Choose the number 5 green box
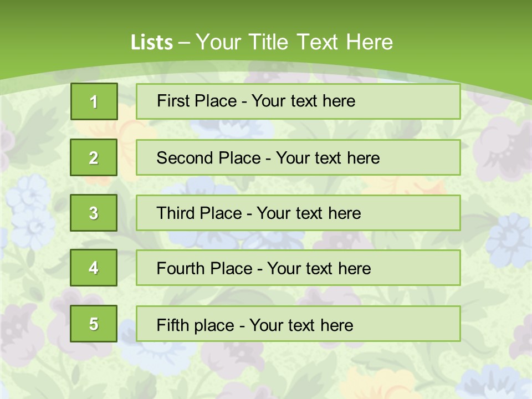This screenshot has height=399, width=532. click(94, 324)
